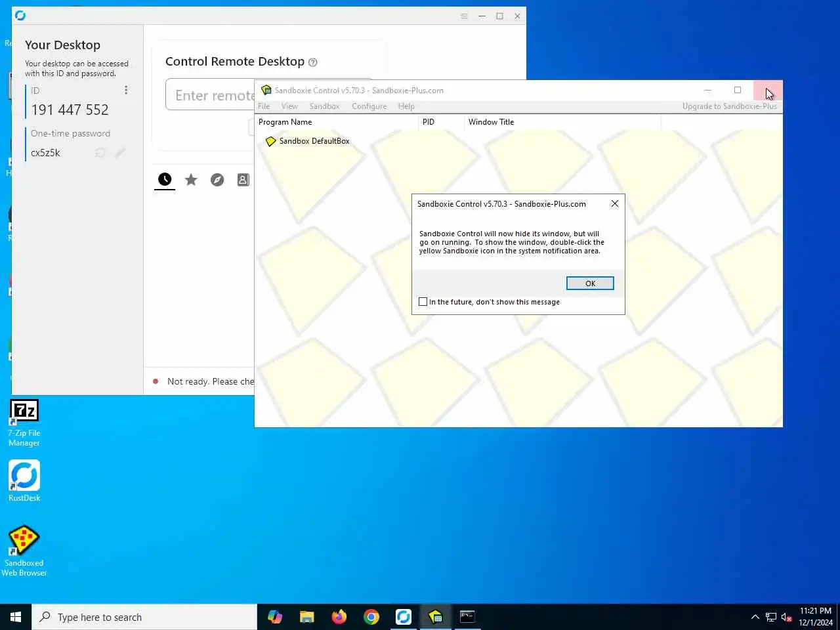840x630 pixels.
Task: Open the Configure menu in Sandboxie
Action: [x=369, y=106]
